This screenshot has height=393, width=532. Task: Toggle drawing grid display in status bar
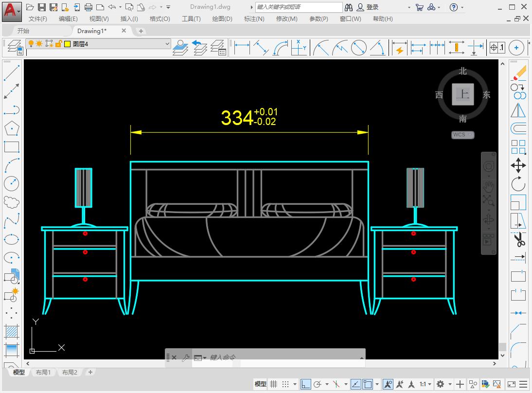pos(274,384)
